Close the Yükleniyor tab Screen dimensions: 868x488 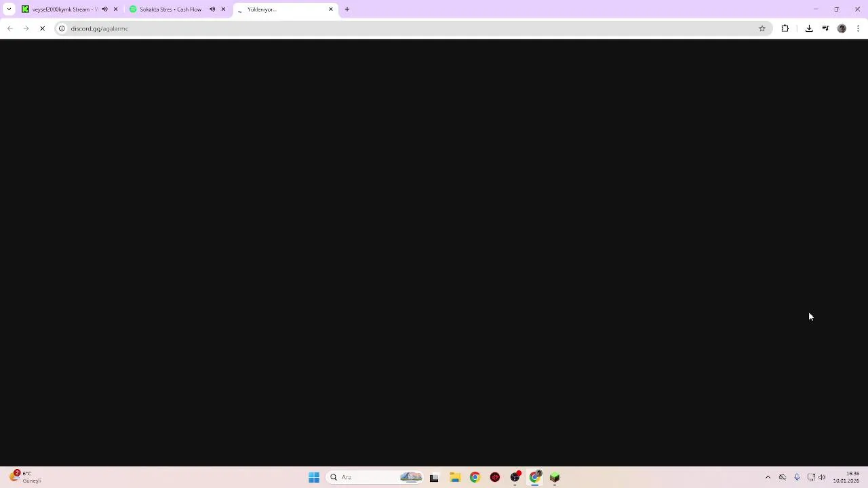(x=331, y=9)
